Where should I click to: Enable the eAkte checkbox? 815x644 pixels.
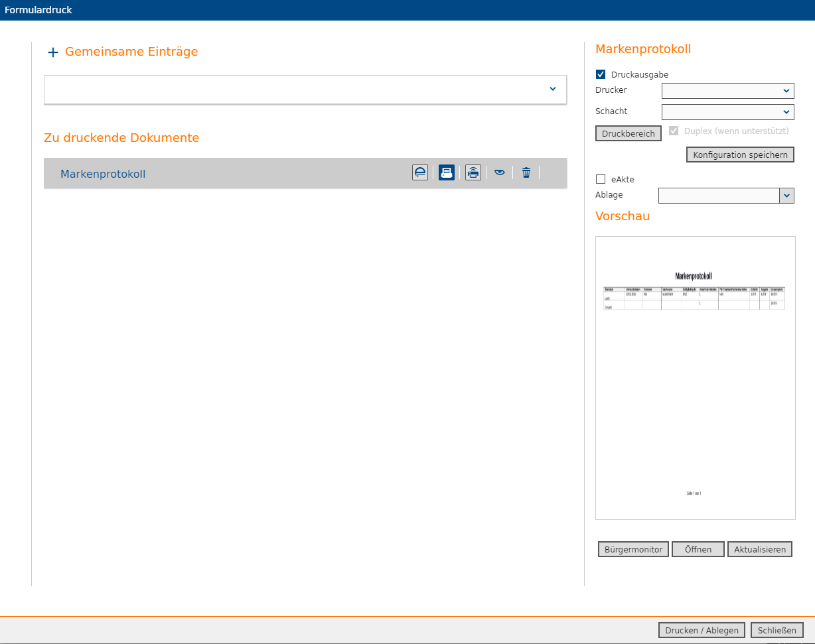601,179
